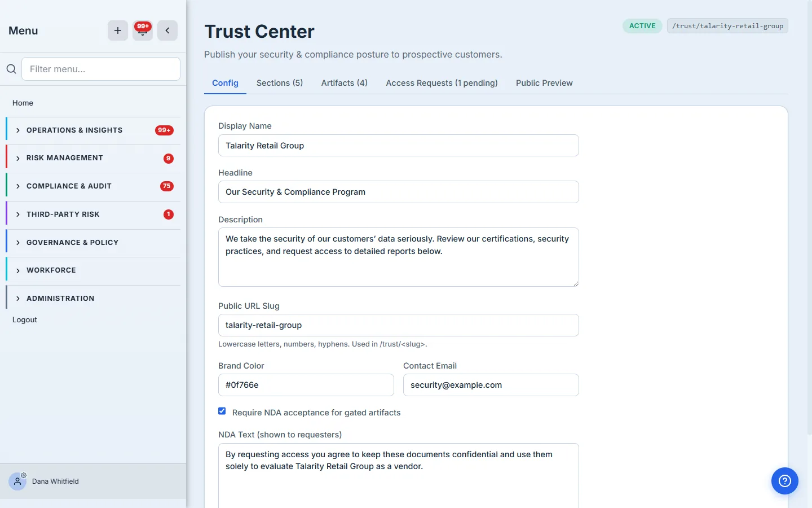Open the Sections (5) tab

click(280, 83)
